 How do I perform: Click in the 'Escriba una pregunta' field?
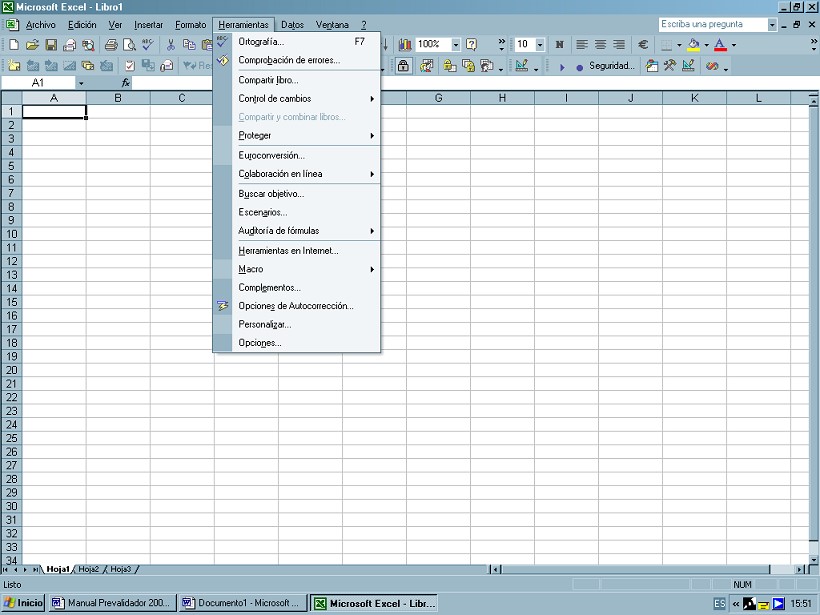click(712, 25)
